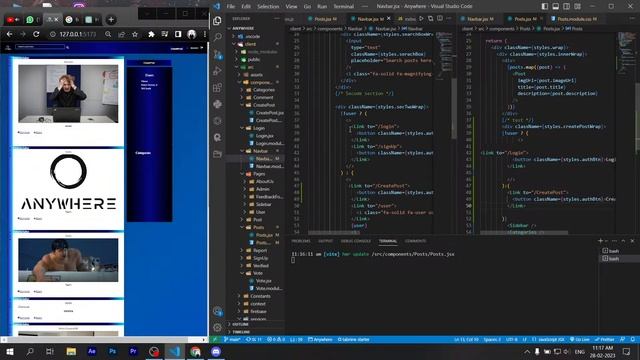Open After Effects from taskbar

pos(92,351)
